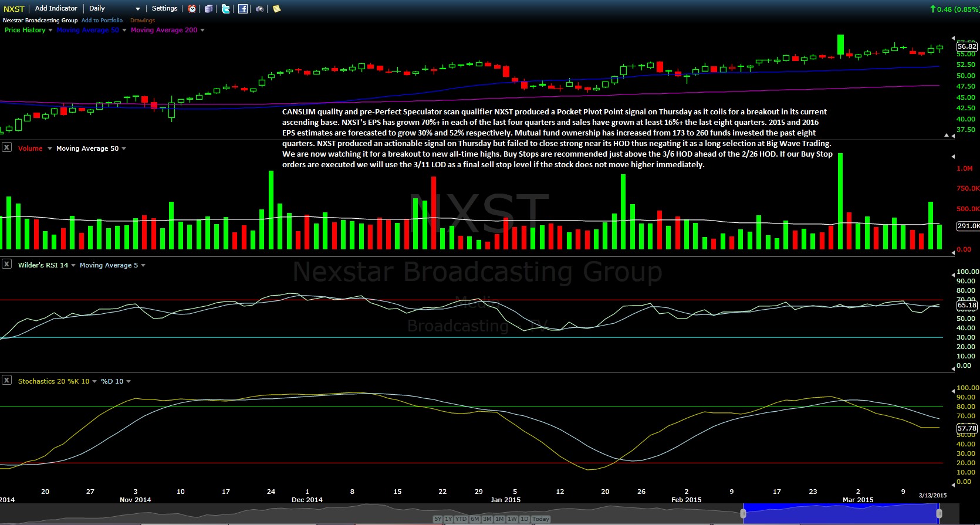
Task: Select the 3M time range button
Action: 487,519
